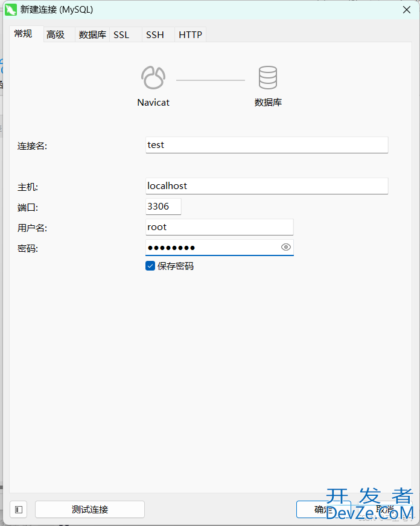
Task: Click the port field showing 3306
Action: click(x=164, y=207)
